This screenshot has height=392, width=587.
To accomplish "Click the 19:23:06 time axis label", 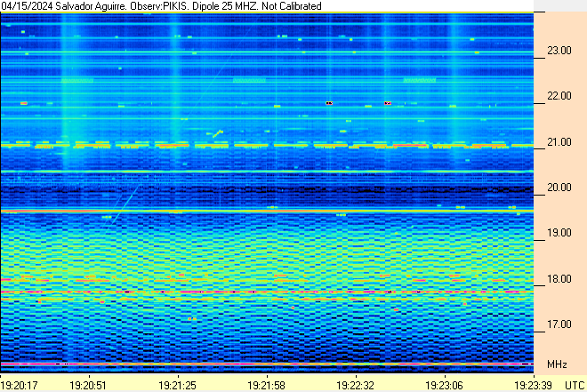I will click(x=444, y=385).
